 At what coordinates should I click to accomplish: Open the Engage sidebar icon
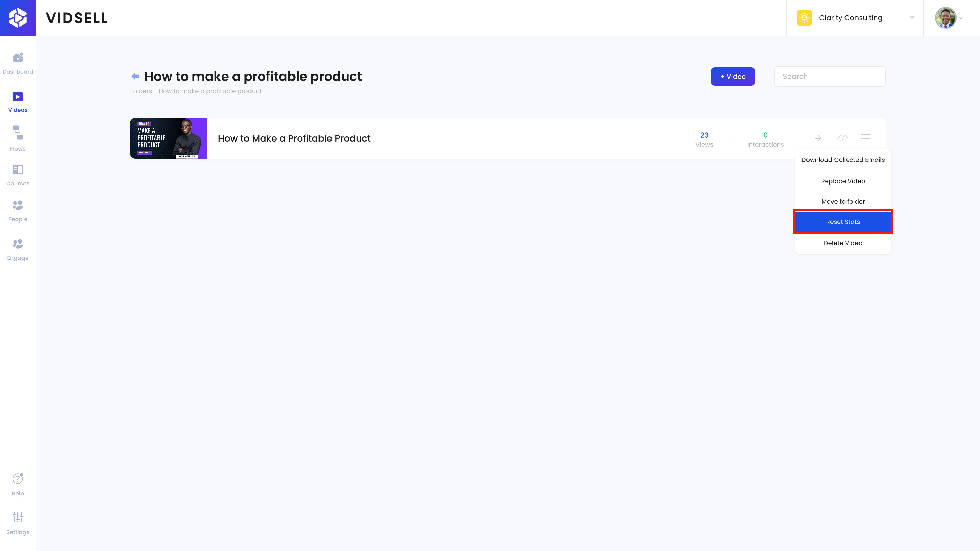18,244
